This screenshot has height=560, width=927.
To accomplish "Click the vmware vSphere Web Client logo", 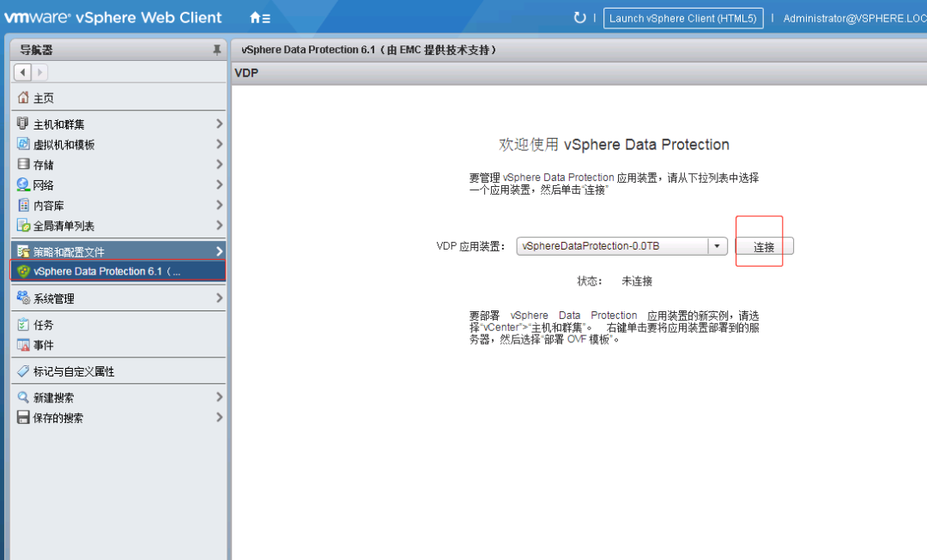I will [113, 18].
